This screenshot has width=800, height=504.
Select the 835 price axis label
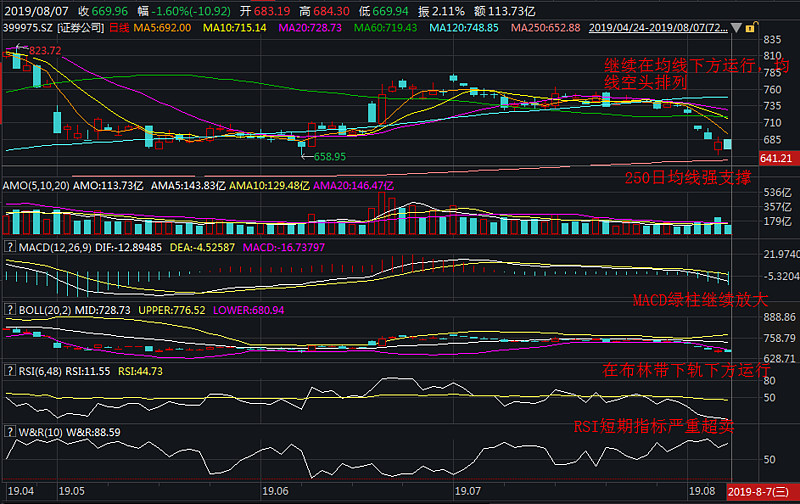tap(772, 39)
